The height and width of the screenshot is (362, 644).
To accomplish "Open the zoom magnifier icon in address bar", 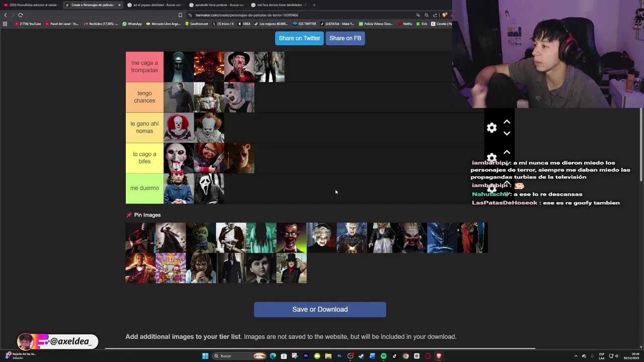I will tap(427, 15).
